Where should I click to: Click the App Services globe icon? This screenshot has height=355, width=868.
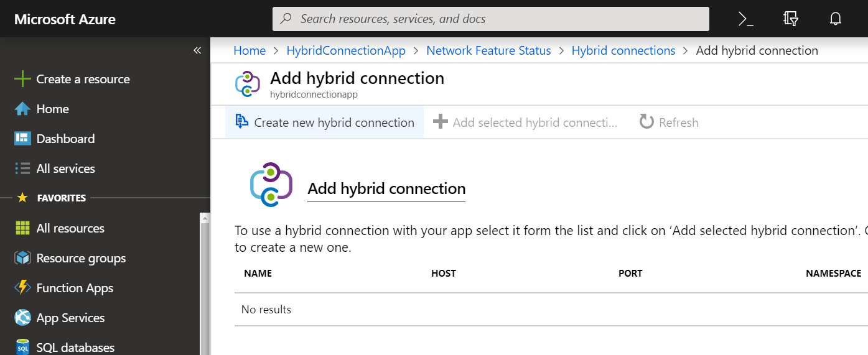pyautogui.click(x=22, y=318)
